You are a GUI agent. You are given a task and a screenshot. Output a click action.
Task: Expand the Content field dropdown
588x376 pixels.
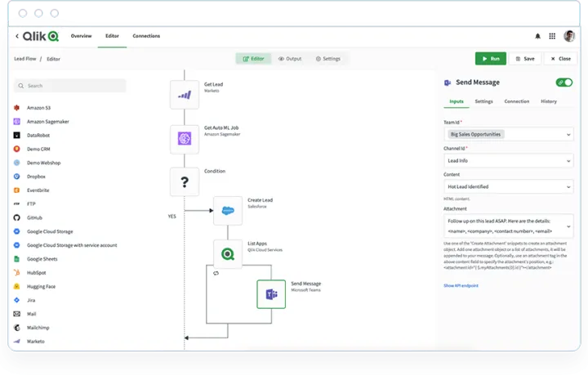tap(508, 187)
